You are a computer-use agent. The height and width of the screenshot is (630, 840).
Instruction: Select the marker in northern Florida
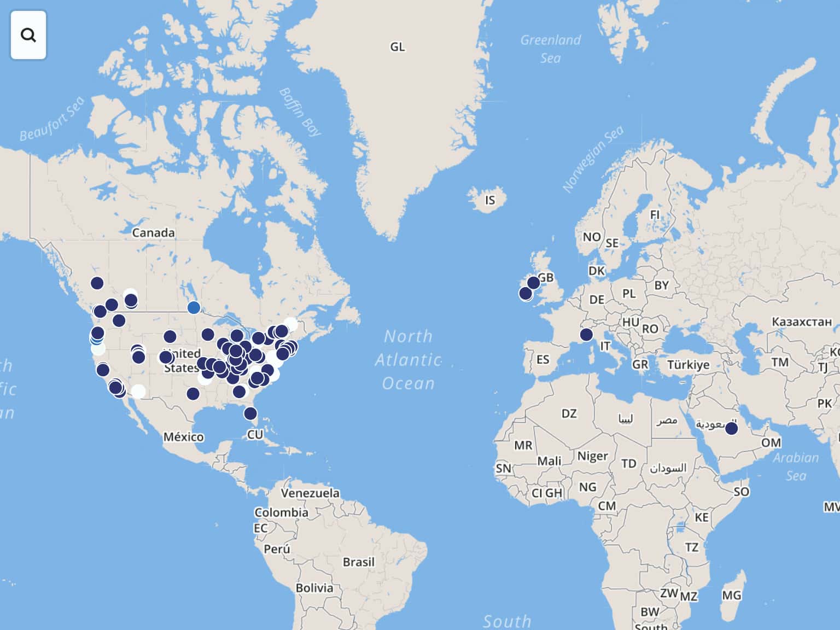click(x=250, y=413)
